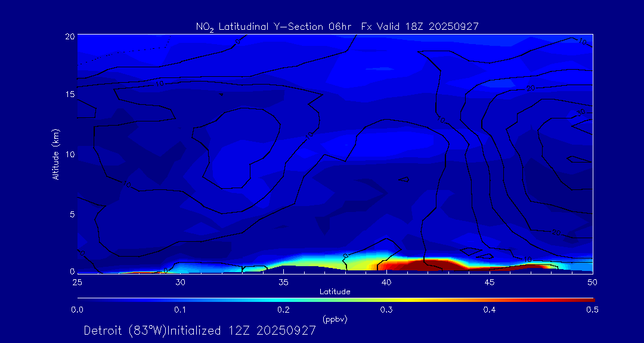Click the dark red end of the colorbar
This screenshot has width=644, height=343.
point(587,299)
